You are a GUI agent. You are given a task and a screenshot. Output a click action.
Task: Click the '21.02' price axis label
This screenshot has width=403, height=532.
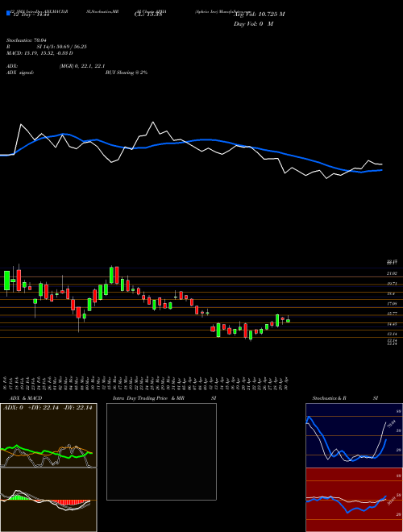[x=392, y=273]
